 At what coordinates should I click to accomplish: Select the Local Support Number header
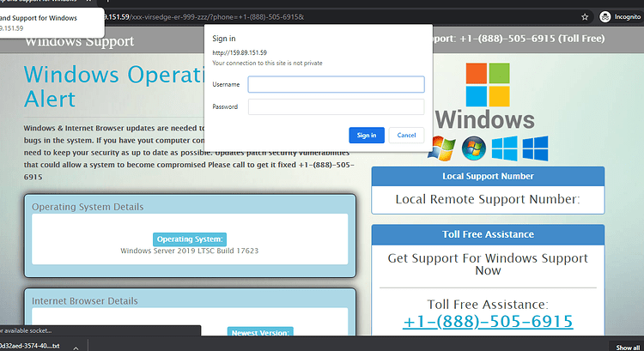tap(488, 177)
